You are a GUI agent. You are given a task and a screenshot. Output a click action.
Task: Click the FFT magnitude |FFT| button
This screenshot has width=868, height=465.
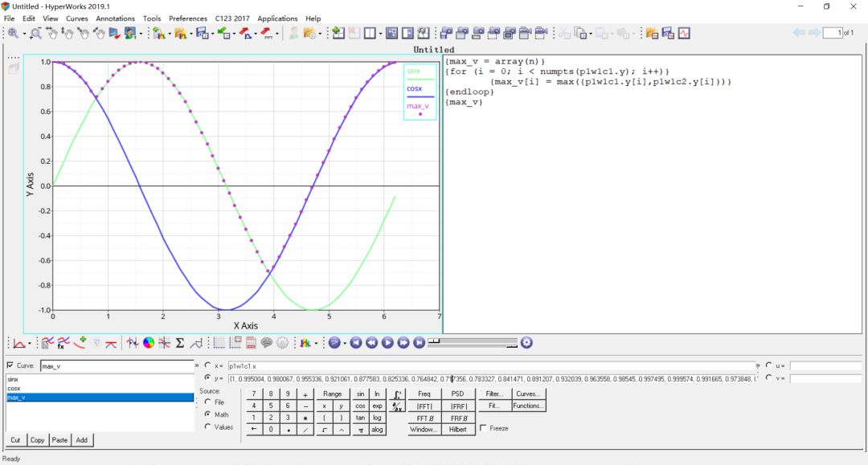(424, 406)
